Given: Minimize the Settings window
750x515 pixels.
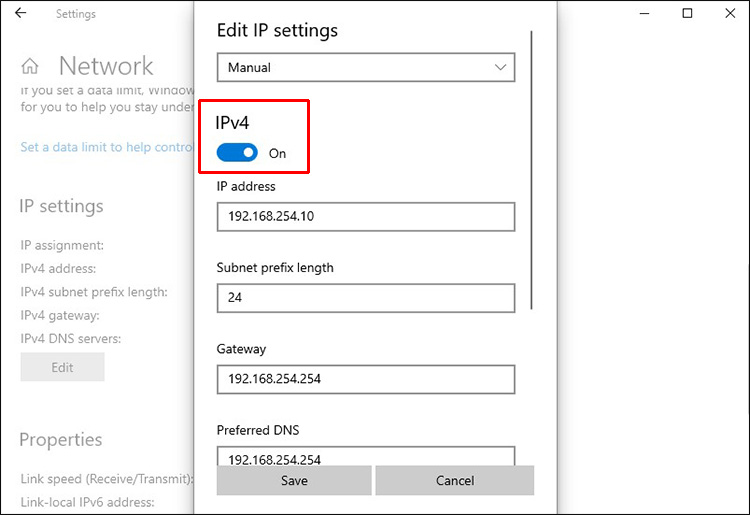Looking at the screenshot, I should click(x=641, y=14).
